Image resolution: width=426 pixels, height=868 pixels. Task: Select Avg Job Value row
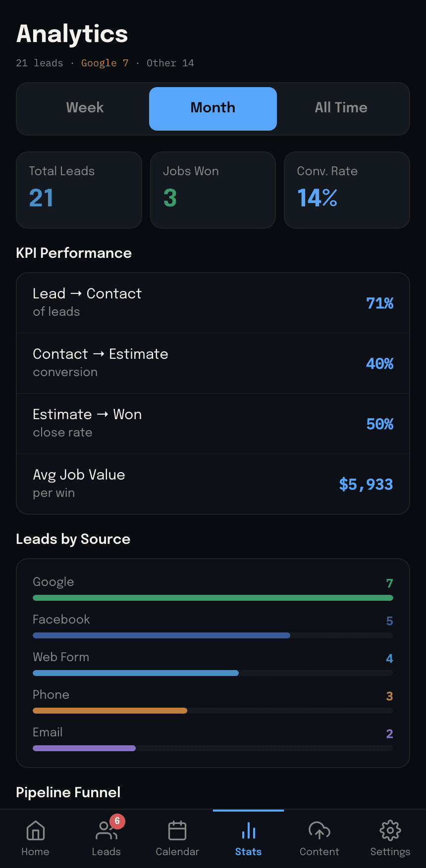pos(213,484)
